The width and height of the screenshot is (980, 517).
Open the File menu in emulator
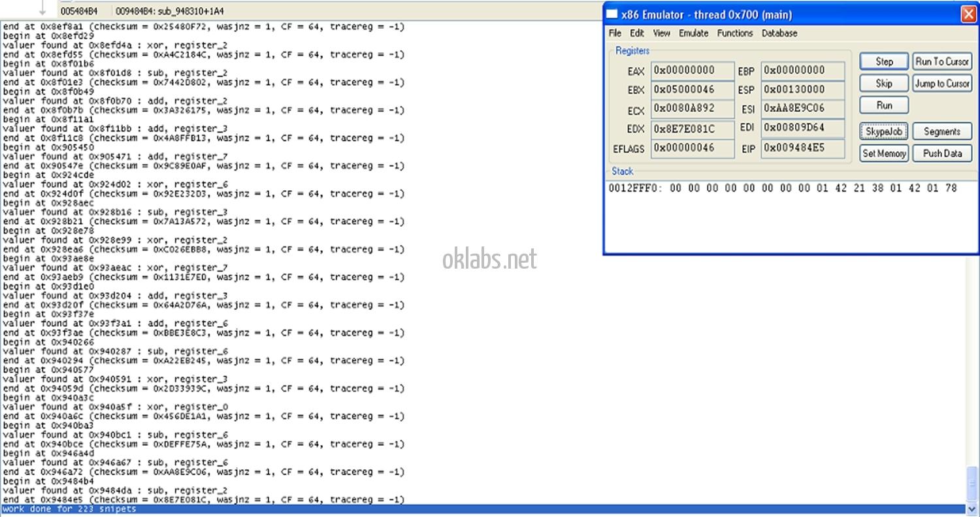tap(615, 33)
